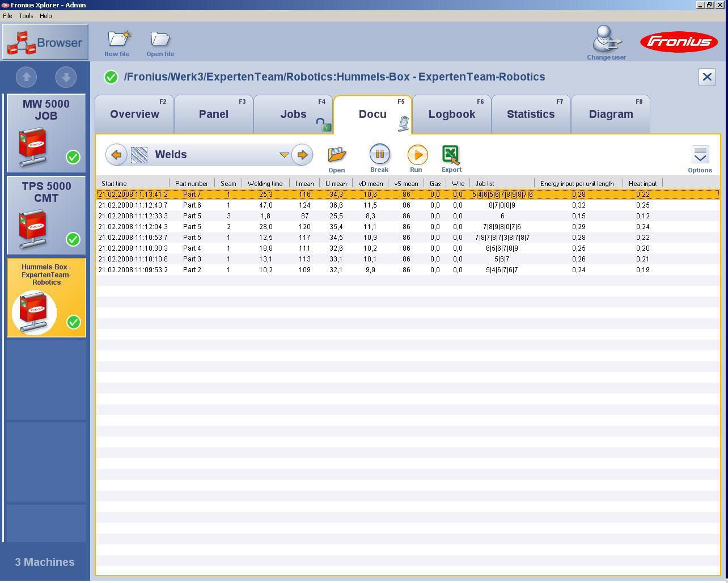728x583 pixels.
Task: Go to next docu view arrow
Action: point(302,154)
